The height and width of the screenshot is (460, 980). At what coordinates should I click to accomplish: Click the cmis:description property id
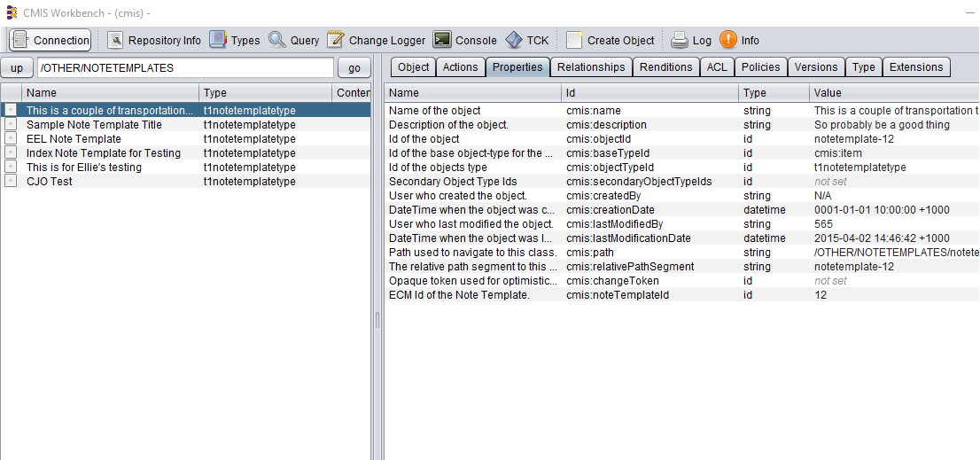click(606, 125)
